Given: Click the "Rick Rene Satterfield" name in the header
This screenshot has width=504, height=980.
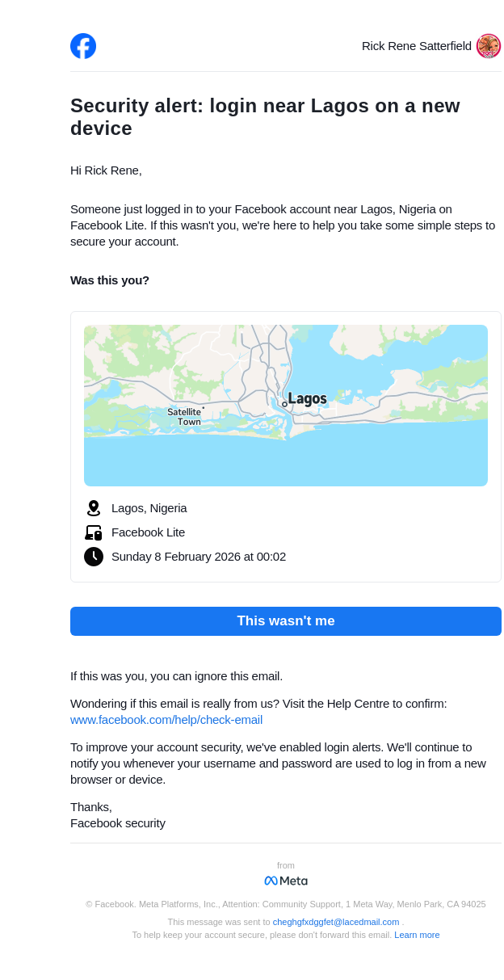Looking at the screenshot, I should pos(416,46).
